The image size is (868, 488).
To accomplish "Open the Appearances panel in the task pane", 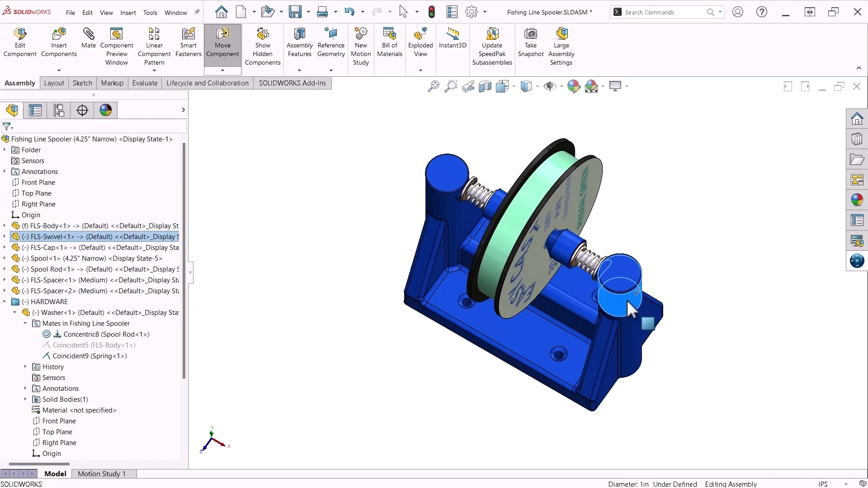I will (858, 200).
